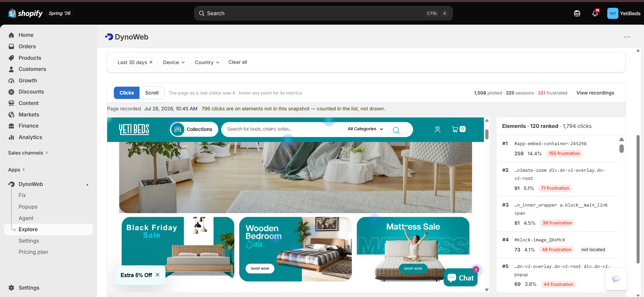Open the floating chat bubble button
644x297 pixels.
pos(616,279)
